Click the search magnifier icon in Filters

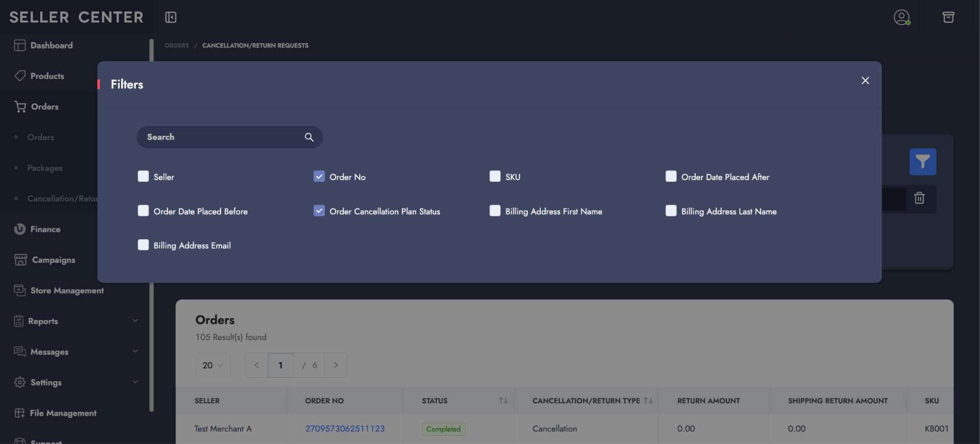pyautogui.click(x=309, y=137)
